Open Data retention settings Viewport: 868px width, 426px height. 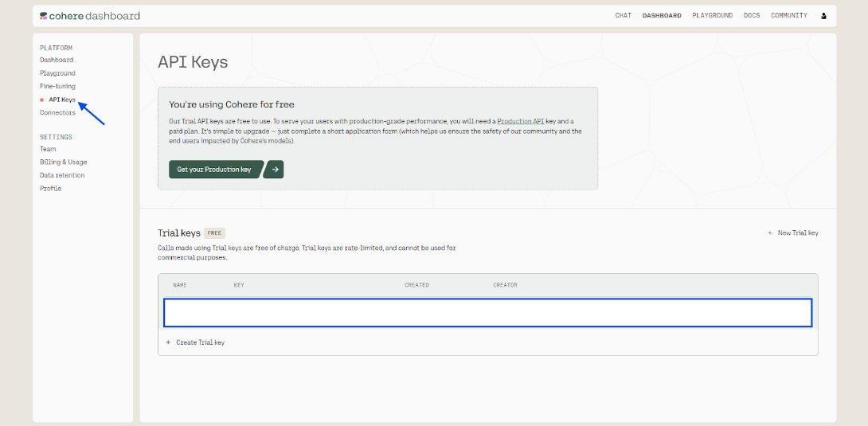(62, 175)
